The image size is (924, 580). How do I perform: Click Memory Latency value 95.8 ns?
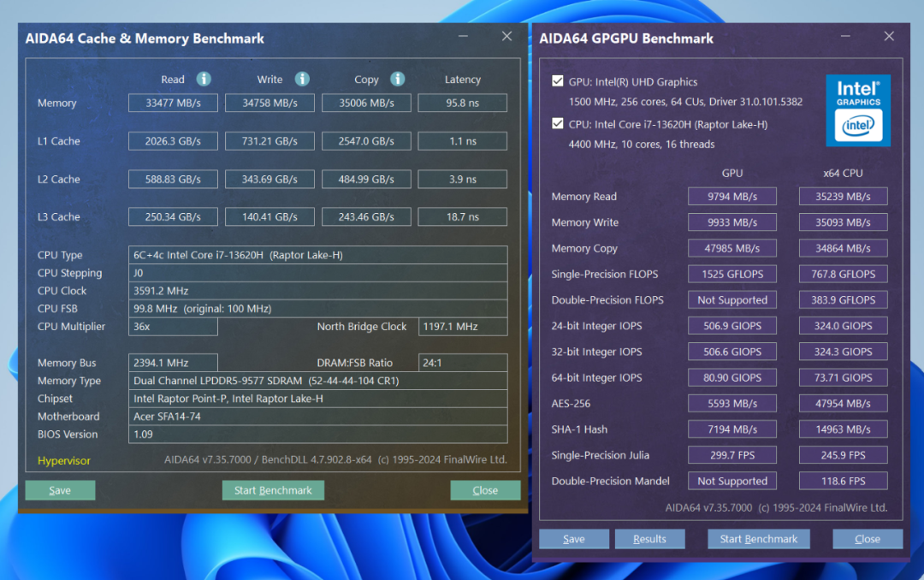[463, 104]
